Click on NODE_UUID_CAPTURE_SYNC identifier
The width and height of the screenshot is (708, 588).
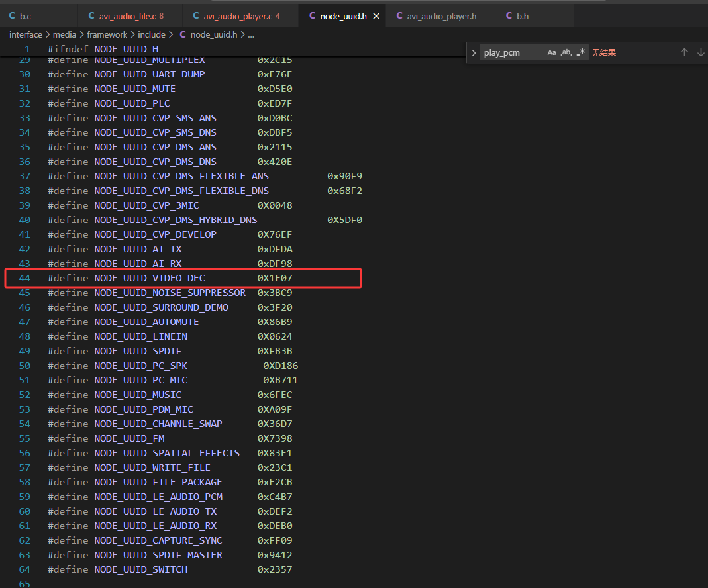click(x=158, y=540)
